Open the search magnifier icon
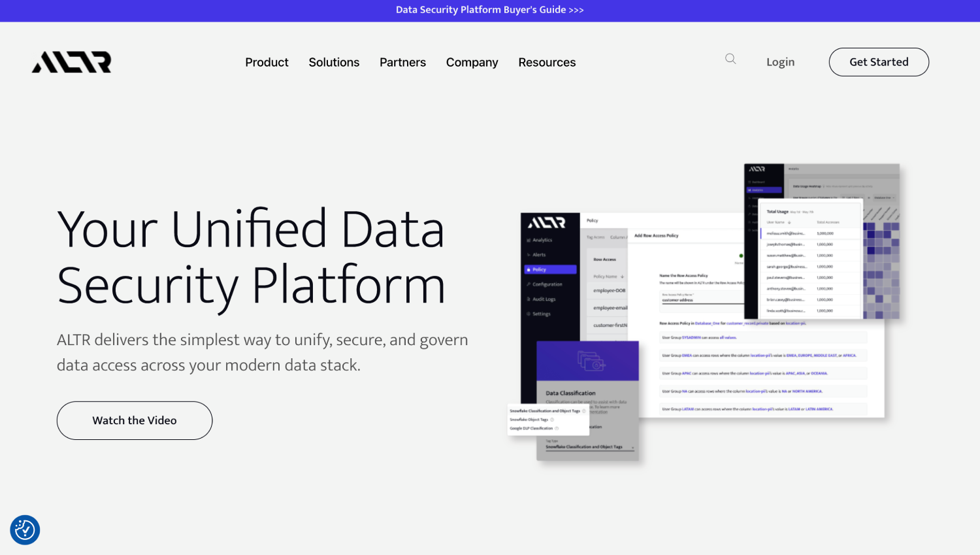The image size is (980, 555). pos(730,59)
